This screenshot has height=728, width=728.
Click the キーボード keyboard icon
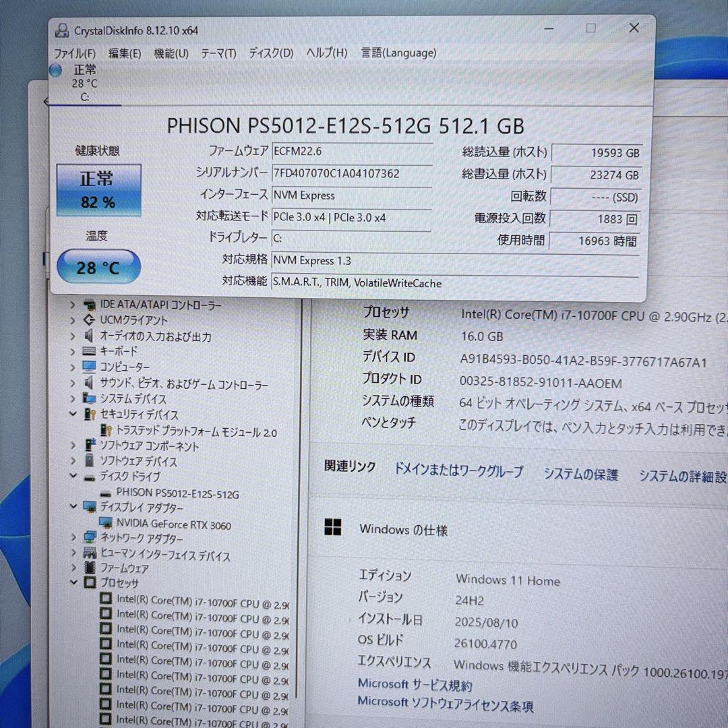(89, 351)
